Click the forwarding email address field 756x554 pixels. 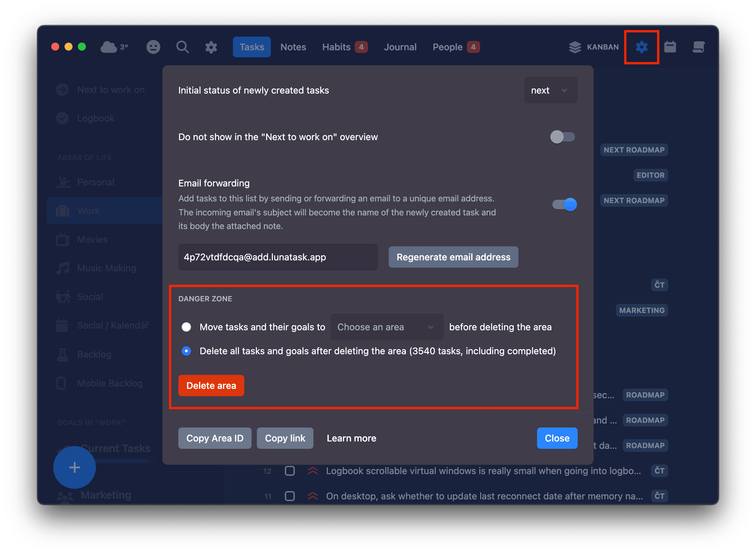pyautogui.click(x=278, y=257)
